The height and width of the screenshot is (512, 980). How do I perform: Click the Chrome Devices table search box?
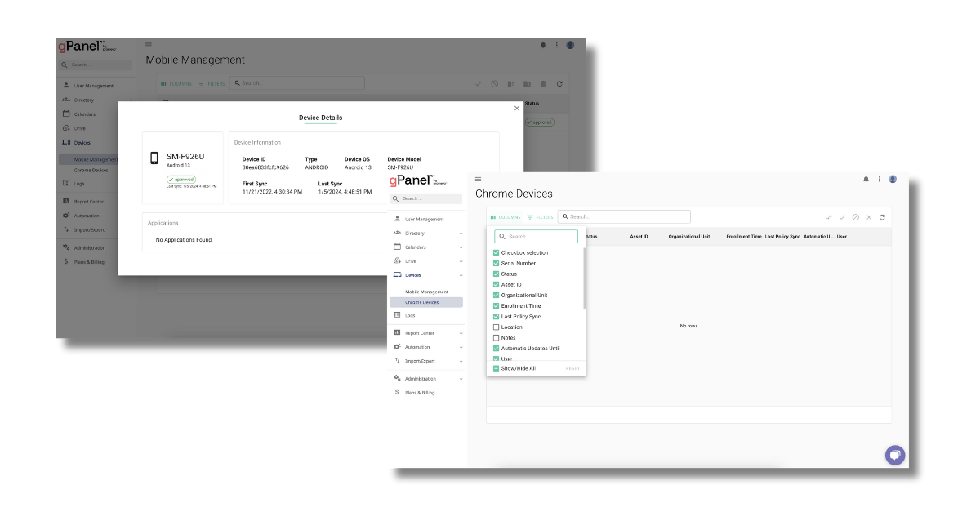click(624, 217)
